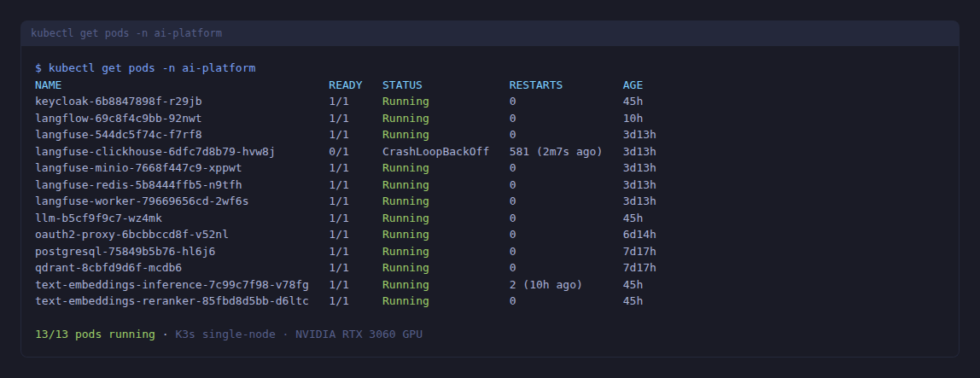Click the CrashLoopBackOff status text
980x378 pixels.
point(435,151)
